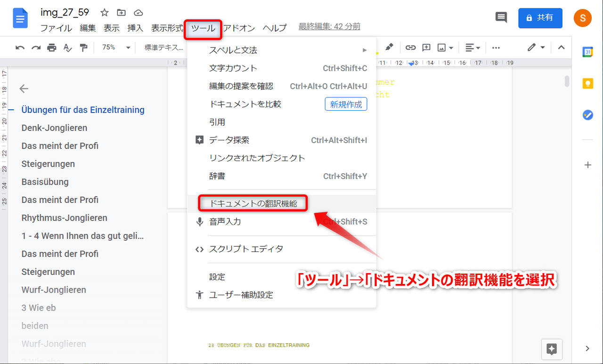Click the Undo arrow in toolbar

(x=20, y=48)
